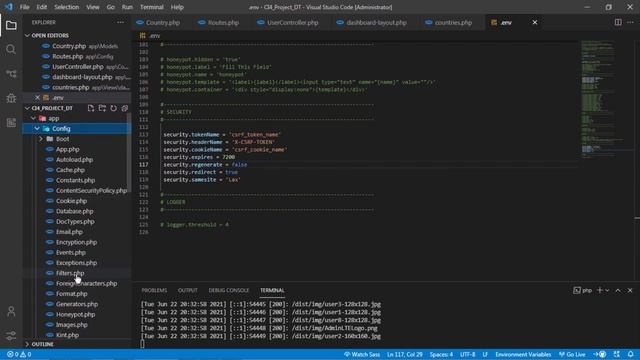Open the Extensions view in activity bar

tap(11, 122)
